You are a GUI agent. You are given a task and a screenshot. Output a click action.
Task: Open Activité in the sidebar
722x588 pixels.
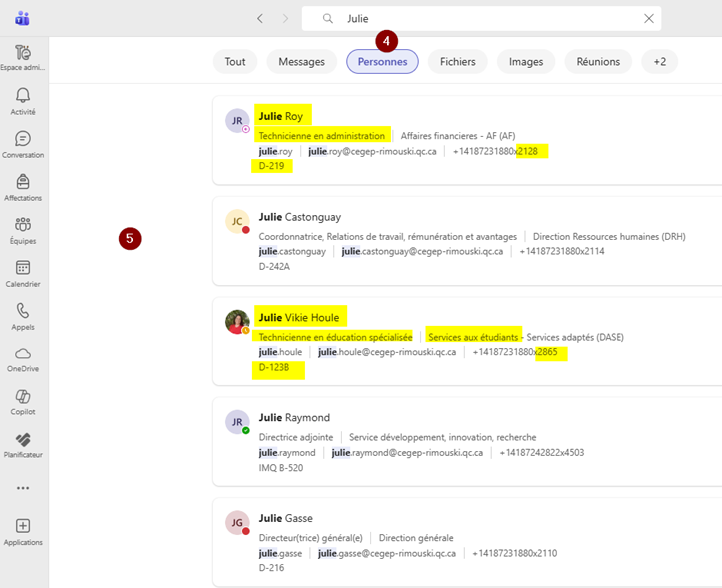[x=23, y=100]
